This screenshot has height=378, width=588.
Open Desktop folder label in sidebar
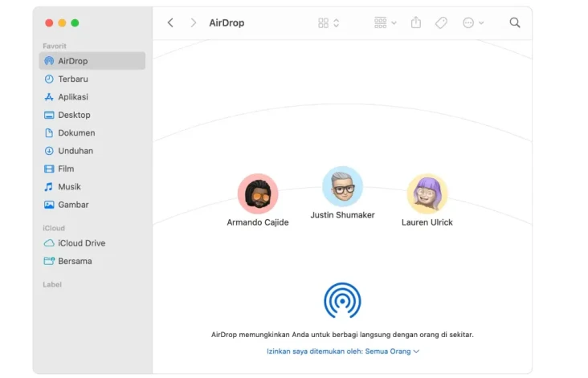pos(74,115)
